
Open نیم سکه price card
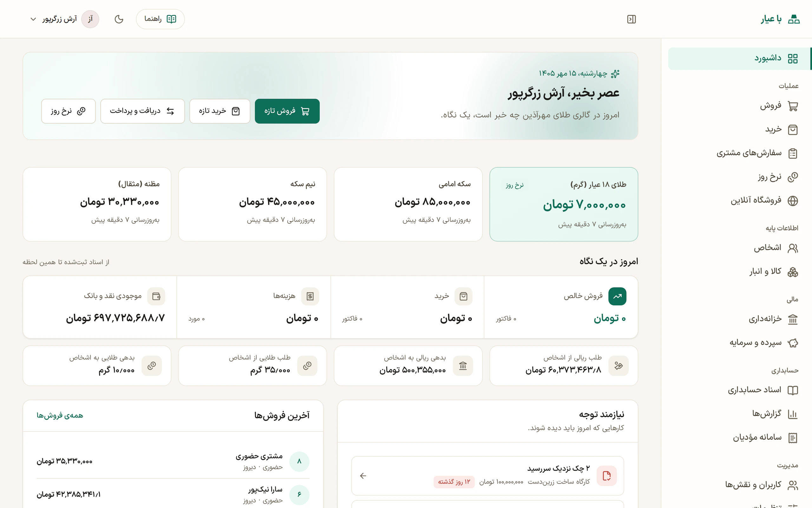[x=252, y=204]
